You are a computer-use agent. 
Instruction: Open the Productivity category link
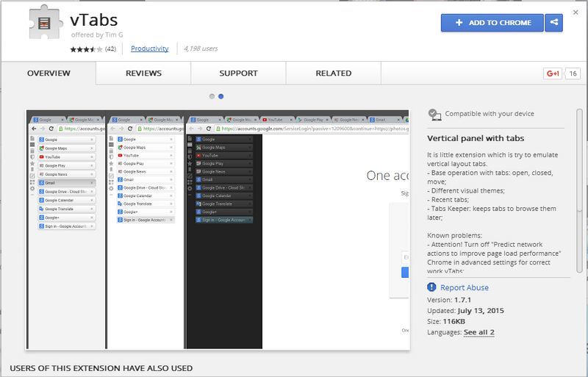pyautogui.click(x=150, y=49)
